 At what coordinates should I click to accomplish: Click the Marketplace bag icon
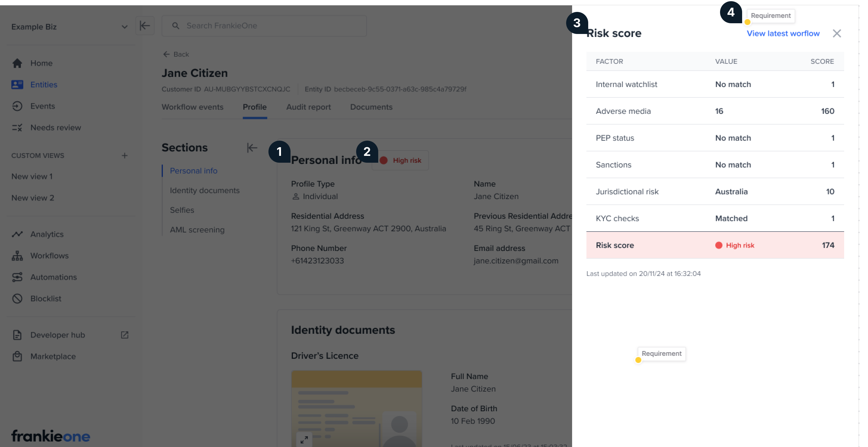pyautogui.click(x=17, y=356)
